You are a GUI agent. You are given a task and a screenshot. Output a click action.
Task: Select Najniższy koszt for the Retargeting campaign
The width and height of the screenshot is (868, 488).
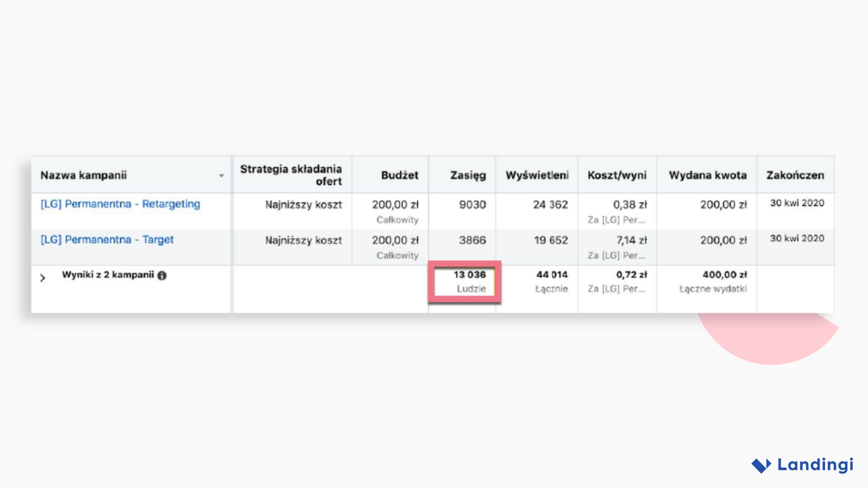click(x=303, y=204)
